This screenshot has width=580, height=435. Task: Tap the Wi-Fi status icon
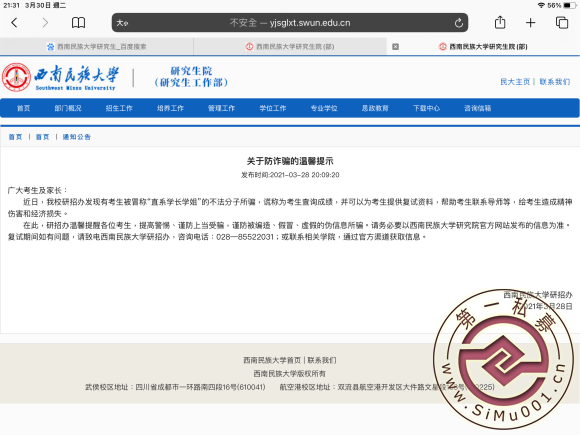tap(541, 5)
